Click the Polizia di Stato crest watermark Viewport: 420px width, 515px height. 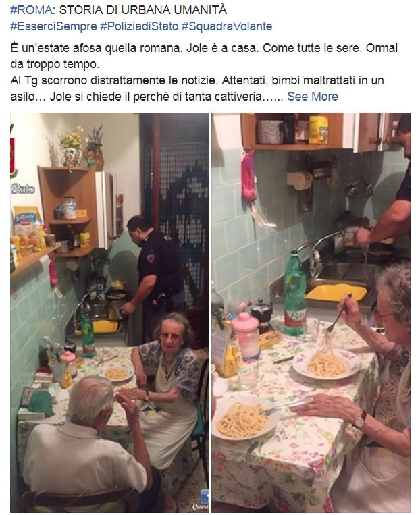click(x=13, y=155)
